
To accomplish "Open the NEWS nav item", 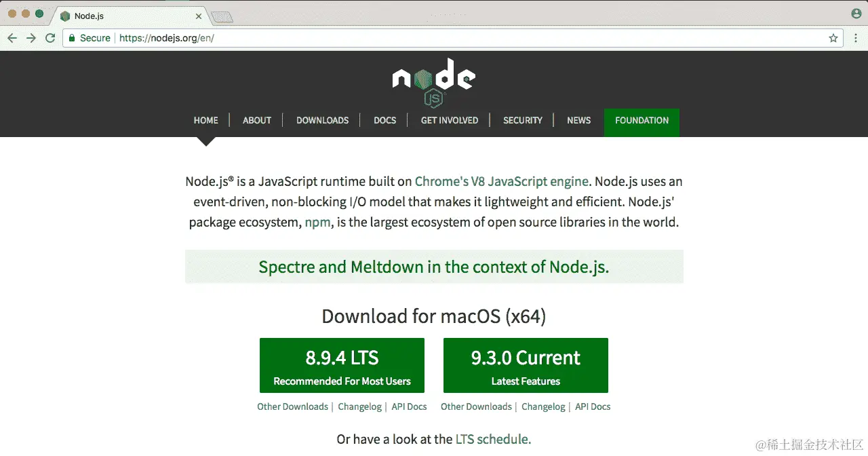I will [x=579, y=120].
